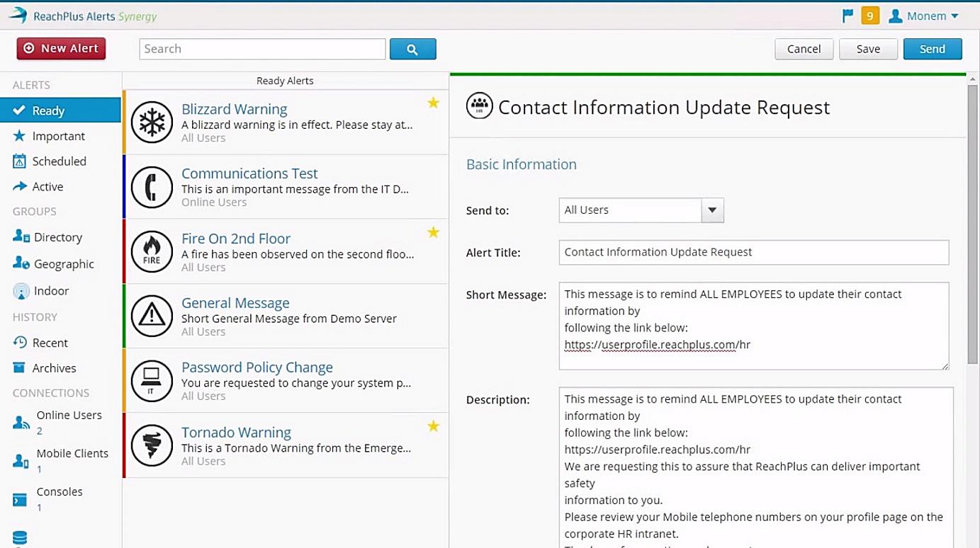Toggle the star on Fire On 2nd Floor

[433, 232]
